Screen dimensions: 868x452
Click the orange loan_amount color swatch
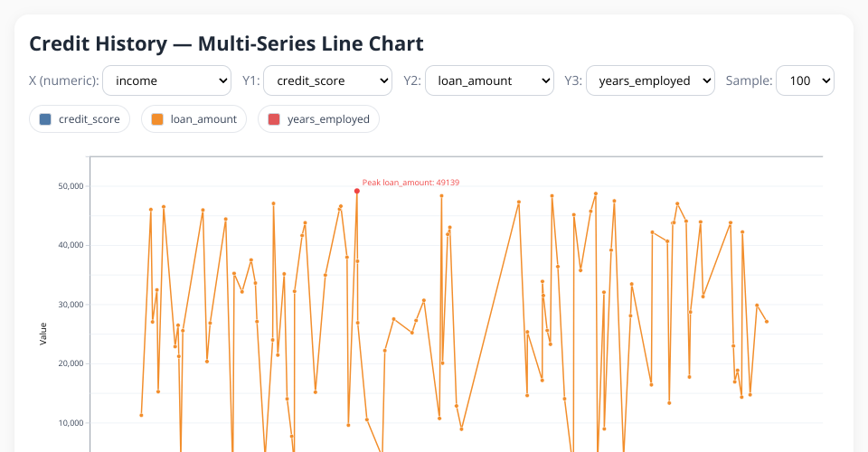click(157, 119)
